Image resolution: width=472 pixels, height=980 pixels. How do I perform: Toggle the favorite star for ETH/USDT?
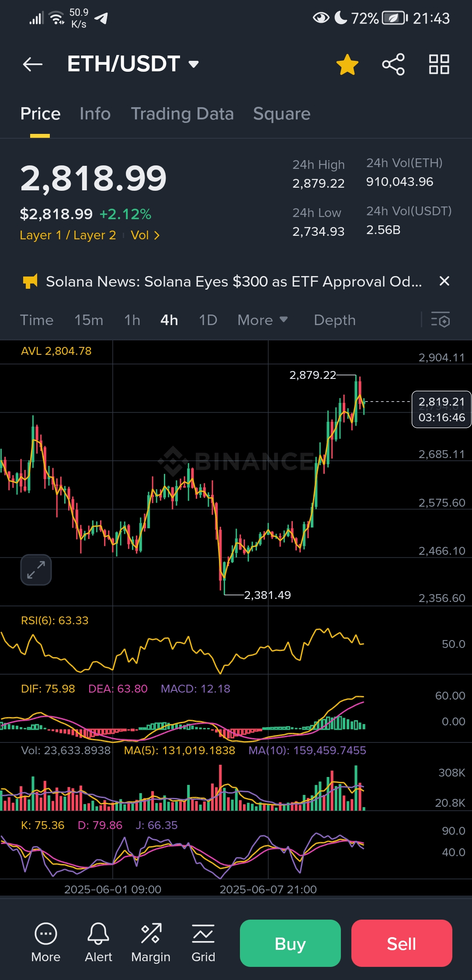[x=347, y=64]
